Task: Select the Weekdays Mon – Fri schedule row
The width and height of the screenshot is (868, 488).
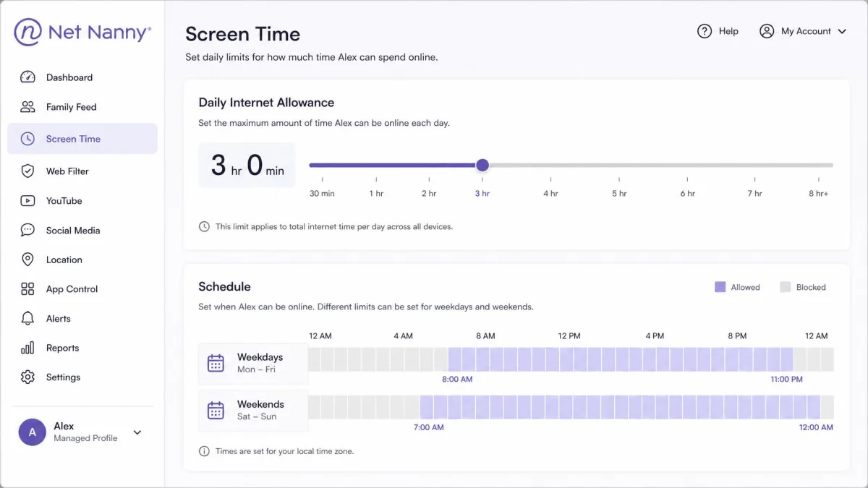Action: click(x=253, y=363)
